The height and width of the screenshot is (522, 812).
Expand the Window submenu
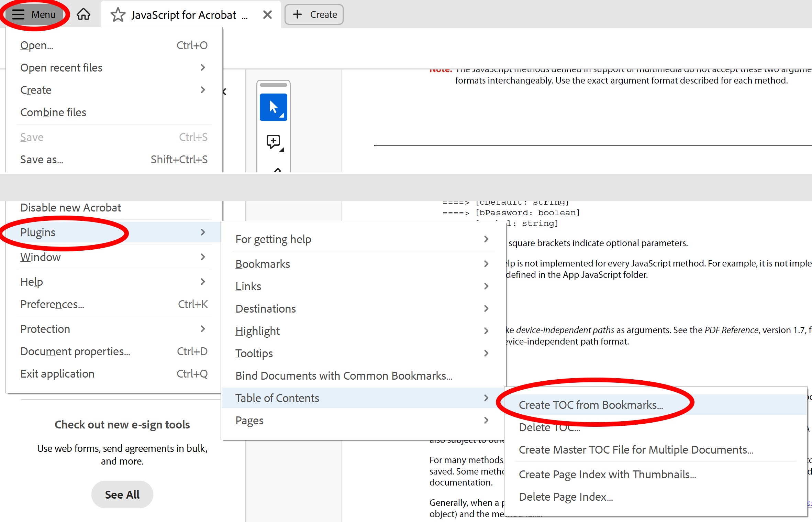pos(114,257)
